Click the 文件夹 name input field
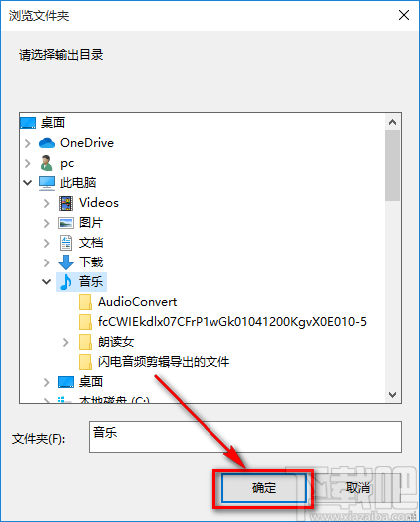Viewport: 420px width, 522px height. [245, 437]
